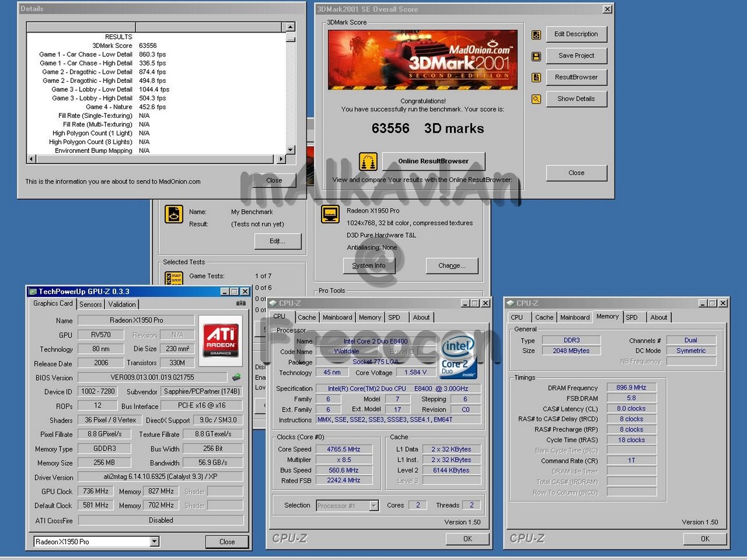
Task: Click the CAS# Latency 8.0 clocks value
Action: click(631, 408)
